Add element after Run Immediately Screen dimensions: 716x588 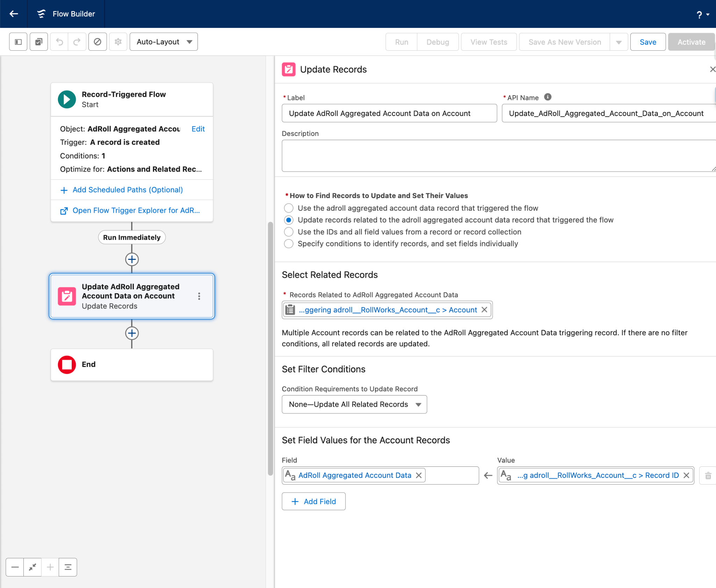(x=132, y=260)
